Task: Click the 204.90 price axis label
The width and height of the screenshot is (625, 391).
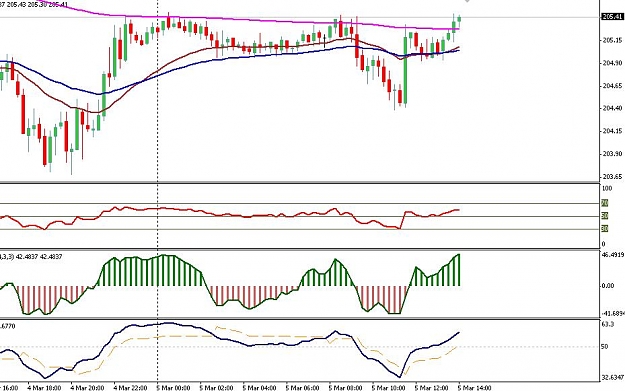Action: [x=612, y=63]
